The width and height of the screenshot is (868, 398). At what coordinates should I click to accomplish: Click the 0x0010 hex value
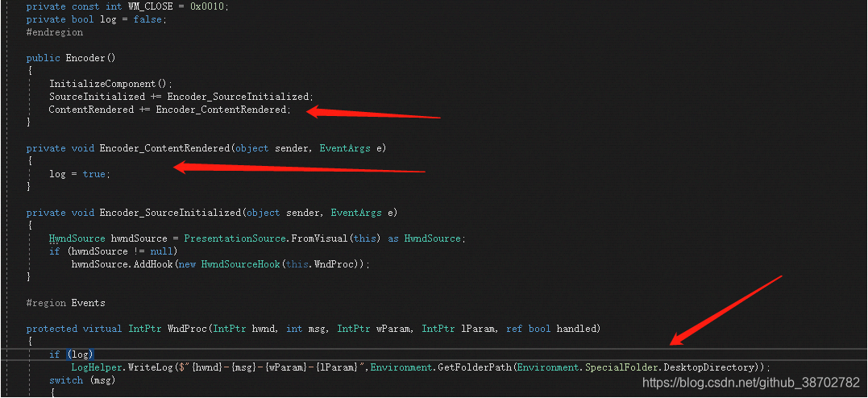209,6
